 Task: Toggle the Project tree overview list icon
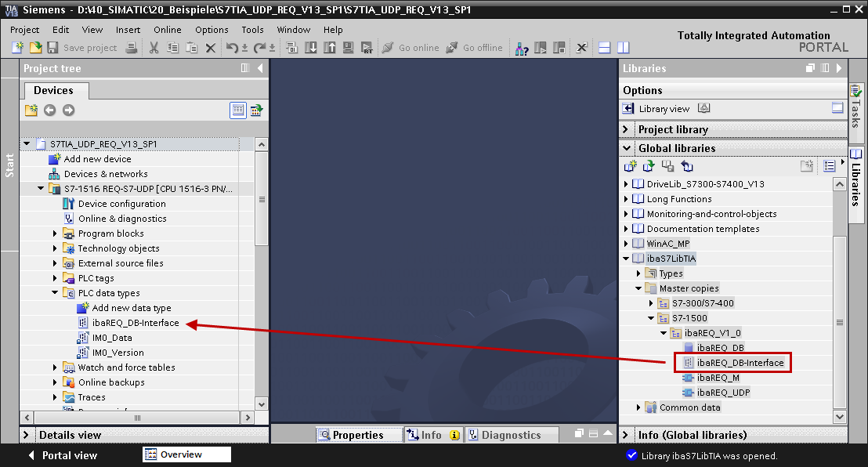(238, 110)
